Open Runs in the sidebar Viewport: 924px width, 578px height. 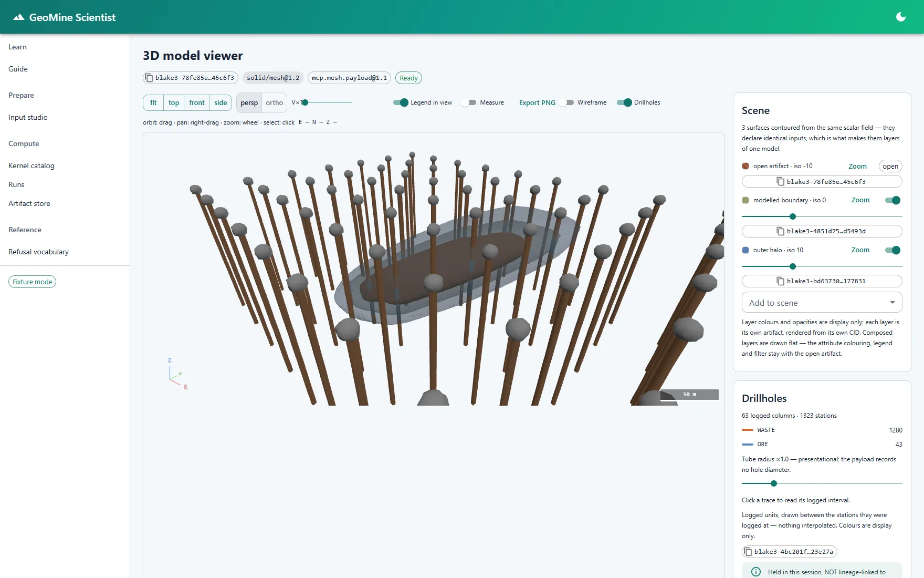tap(16, 184)
